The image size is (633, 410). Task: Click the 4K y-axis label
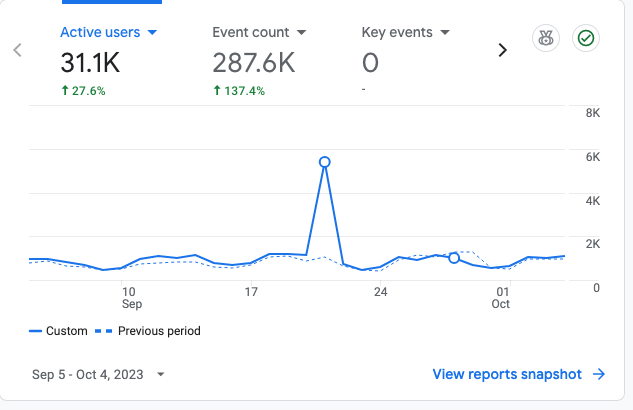coord(593,201)
